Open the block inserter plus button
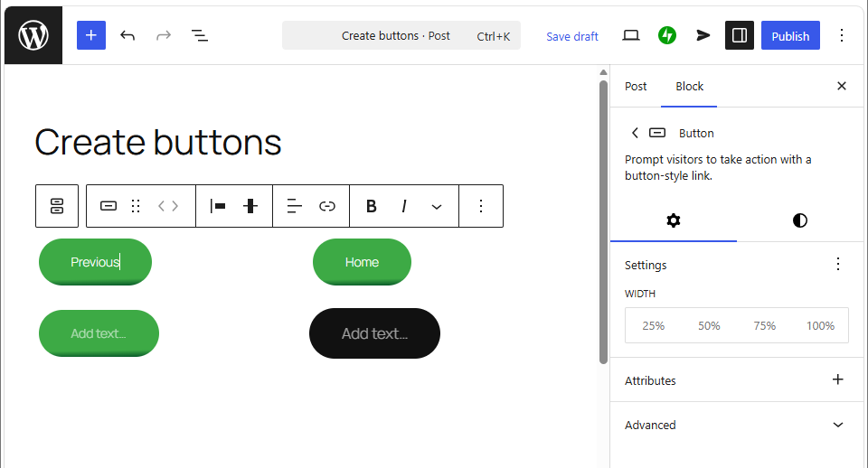The height and width of the screenshot is (468, 868). tap(91, 35)
